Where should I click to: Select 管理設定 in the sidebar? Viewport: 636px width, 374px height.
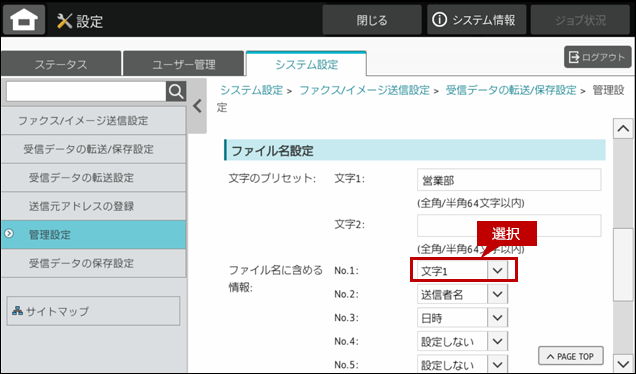tap(93, 234)
